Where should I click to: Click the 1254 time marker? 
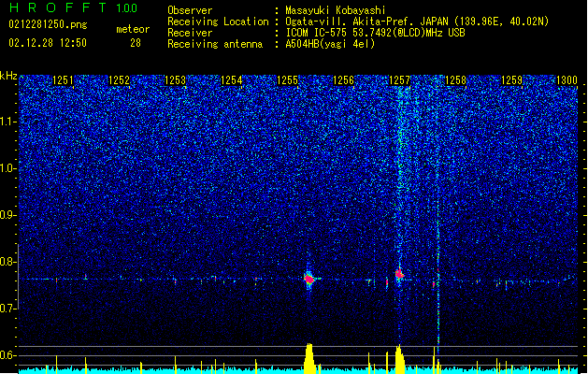pos(232,79)
